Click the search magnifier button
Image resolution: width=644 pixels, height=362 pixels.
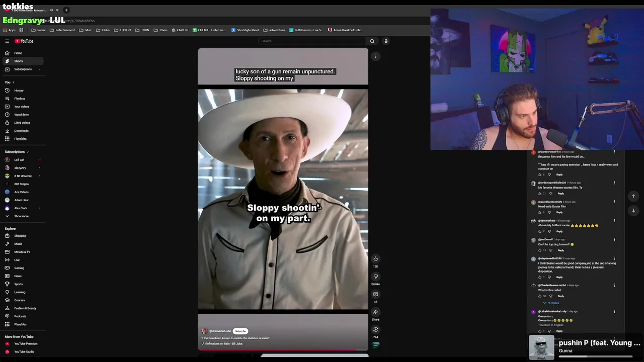coord(372,41)
